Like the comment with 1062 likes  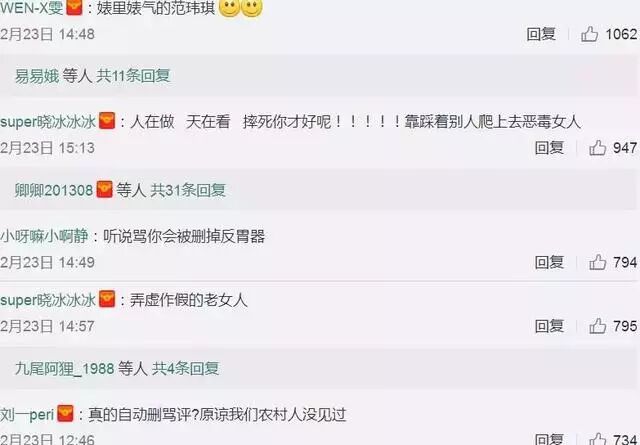[589, 34]
